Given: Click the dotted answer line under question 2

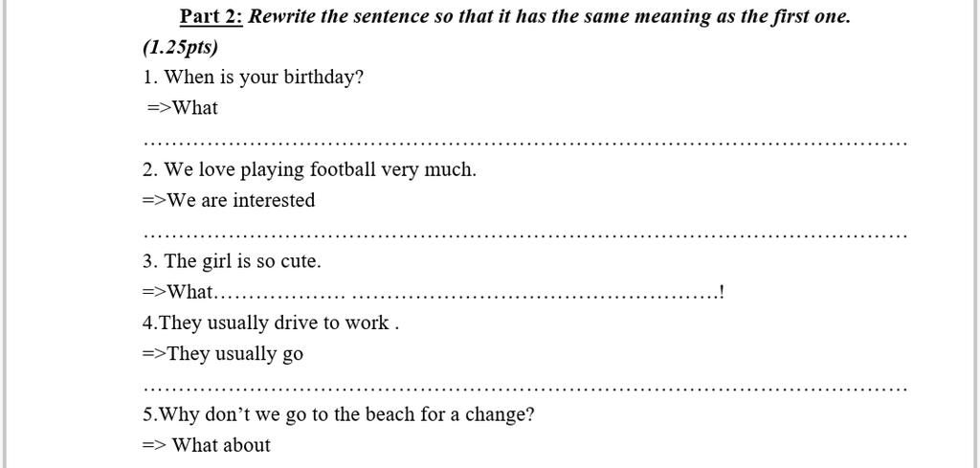Looking at the screenshot, I should pyautogui.click(x=525, y=235).
